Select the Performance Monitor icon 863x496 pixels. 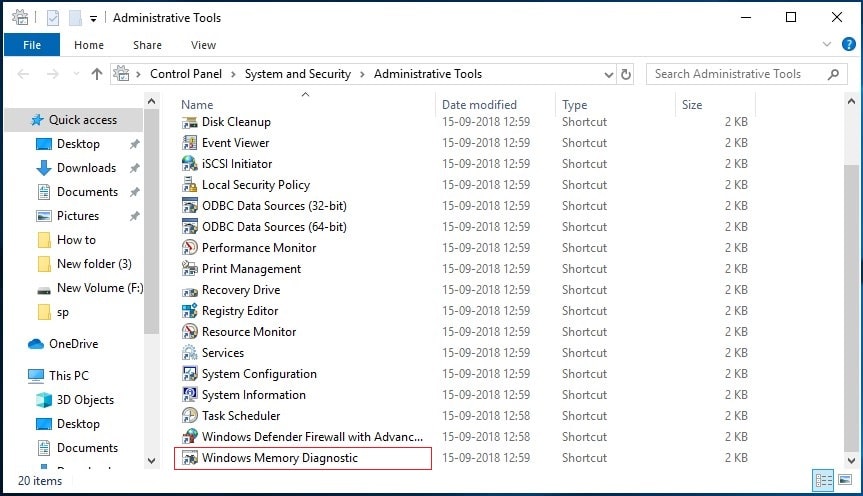click(189, 248)
